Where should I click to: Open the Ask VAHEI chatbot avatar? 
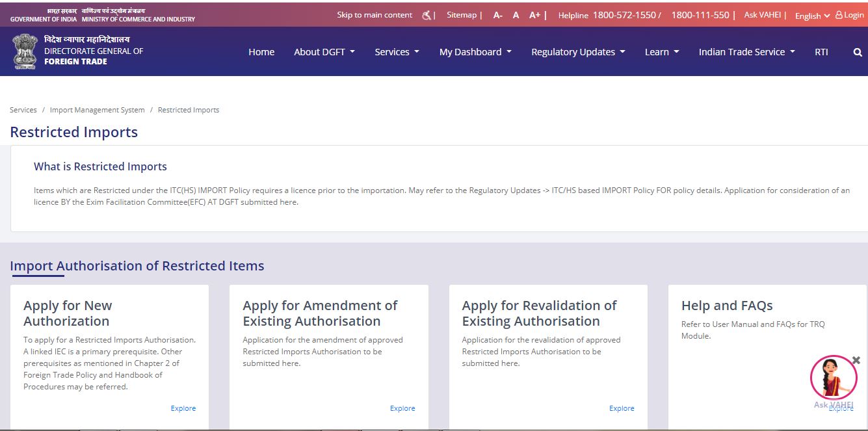click(x=834, y=377)
